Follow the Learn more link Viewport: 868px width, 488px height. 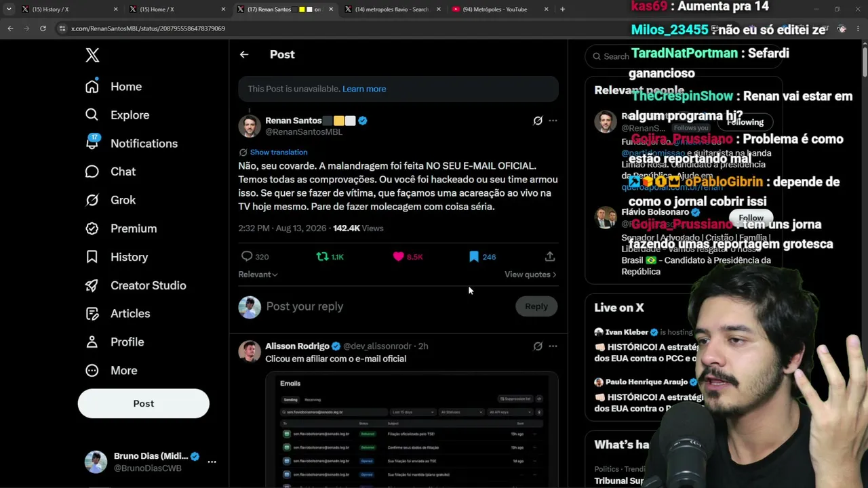(364, 89)
